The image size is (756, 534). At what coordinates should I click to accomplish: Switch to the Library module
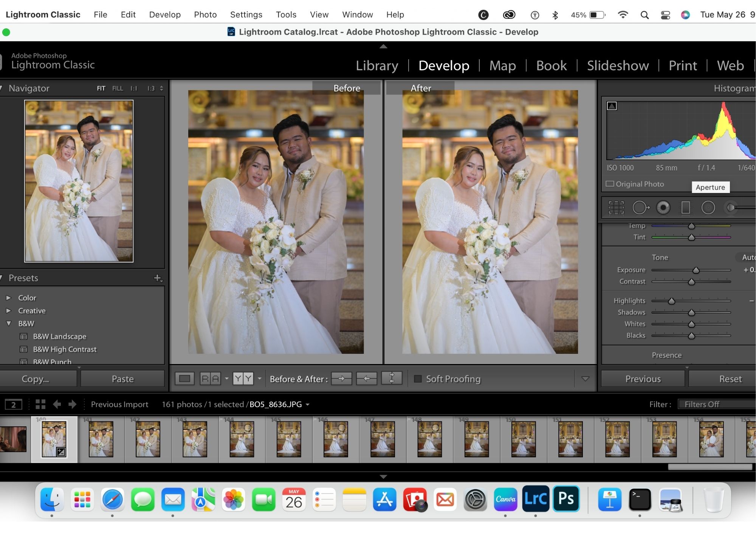click(x=377, y=65)
